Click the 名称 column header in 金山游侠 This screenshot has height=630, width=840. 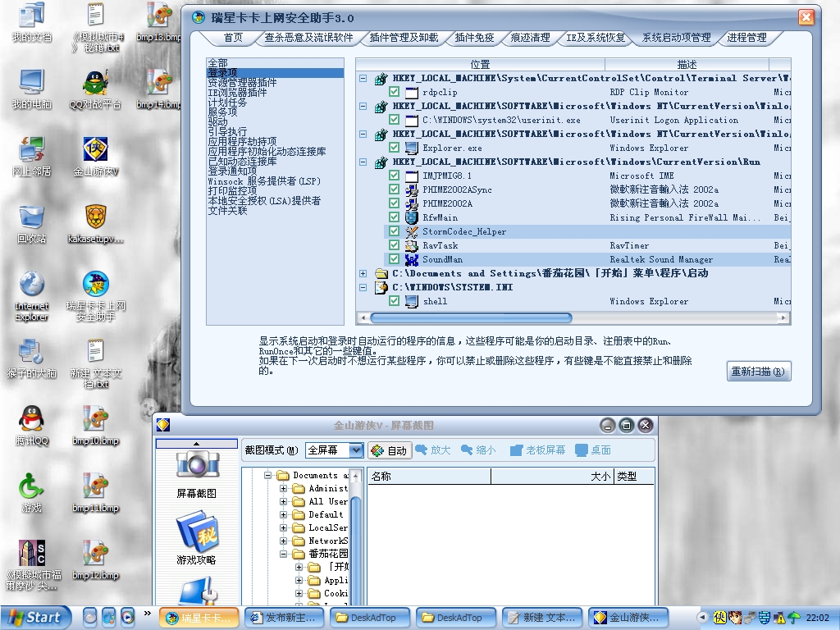tap(430, 477)
